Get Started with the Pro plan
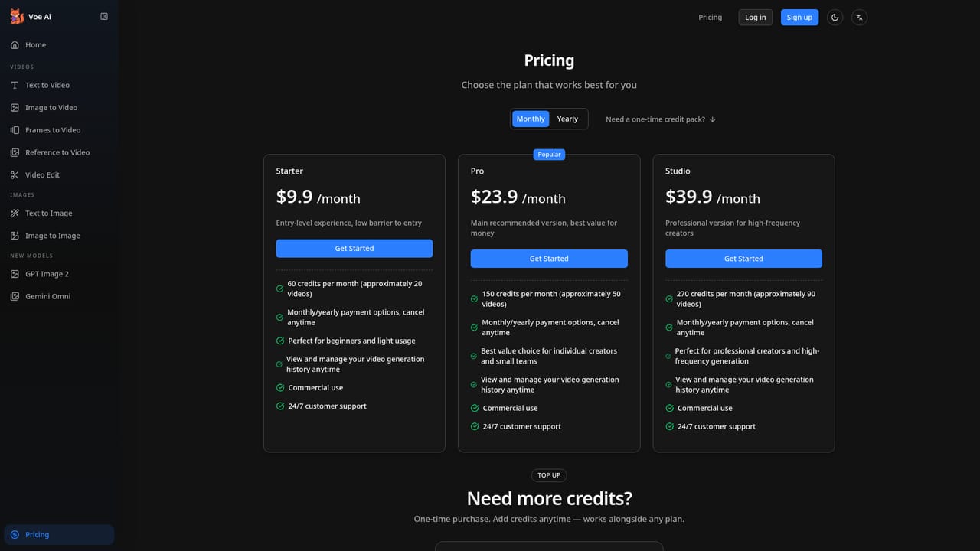The image size is (980, 551). point(549,259)
